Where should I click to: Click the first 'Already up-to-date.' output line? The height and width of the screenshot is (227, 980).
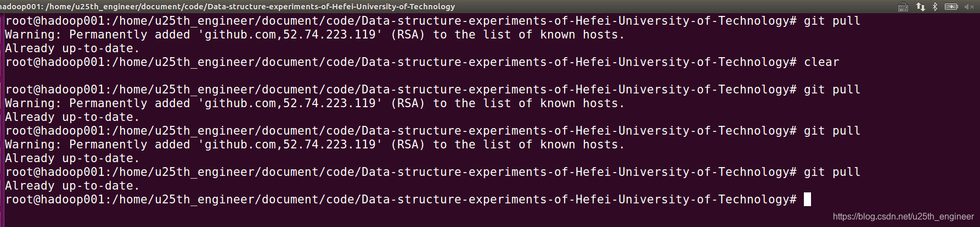pos(72,48)
